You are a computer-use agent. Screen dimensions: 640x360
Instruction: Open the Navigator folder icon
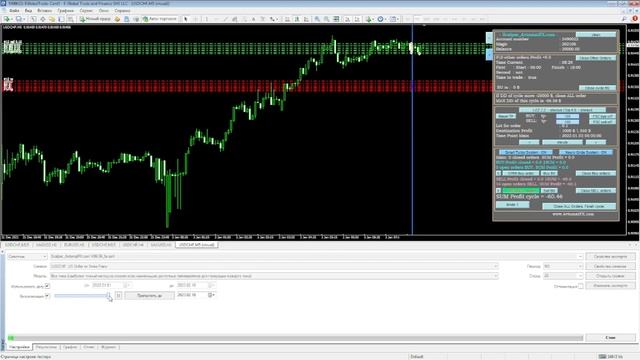click(x=52, y=19)
